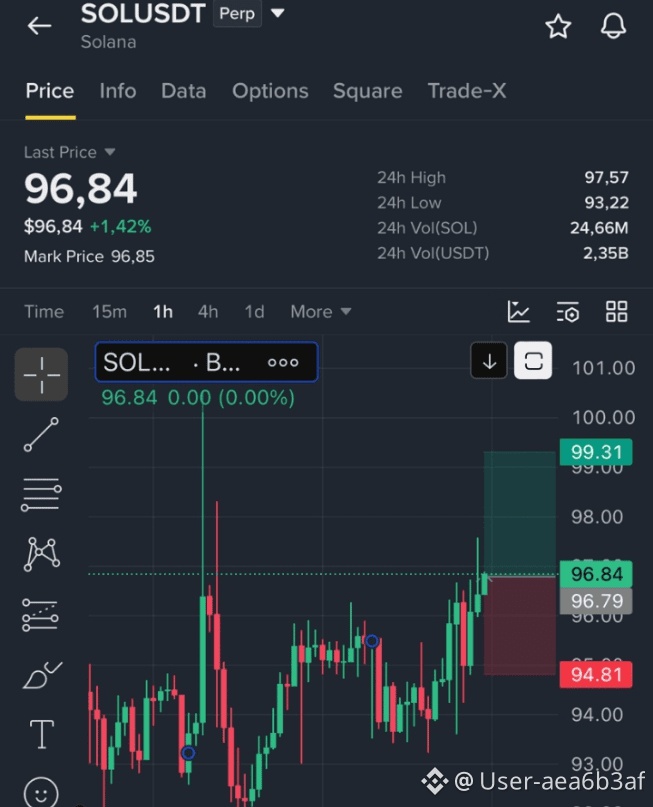This screenshot has height=807, width=653.
Task: Switch to the Data tab
Action: pyautogui.click(x=184, y=91)
